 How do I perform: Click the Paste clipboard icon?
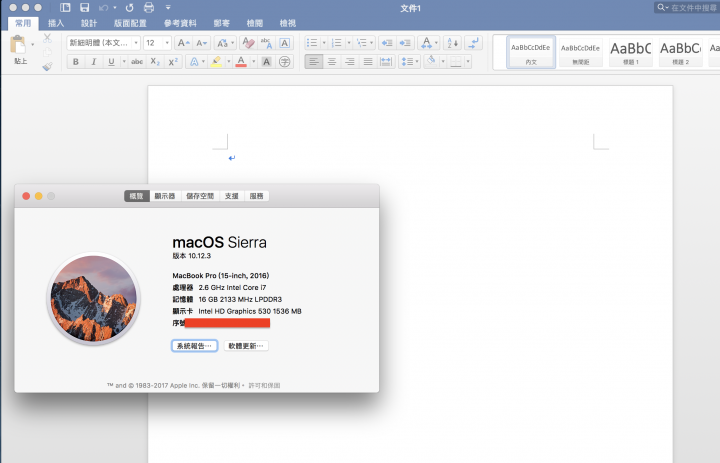point(18,45)
